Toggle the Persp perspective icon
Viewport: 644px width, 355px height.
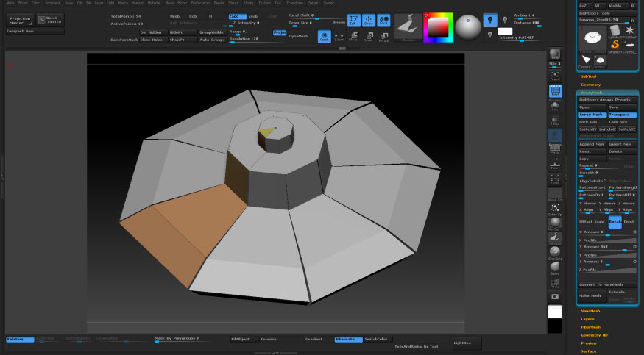coord(555,148)
